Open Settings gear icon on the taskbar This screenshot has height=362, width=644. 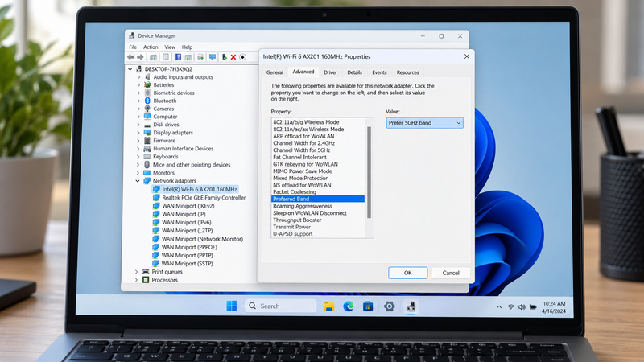(389, 306)
